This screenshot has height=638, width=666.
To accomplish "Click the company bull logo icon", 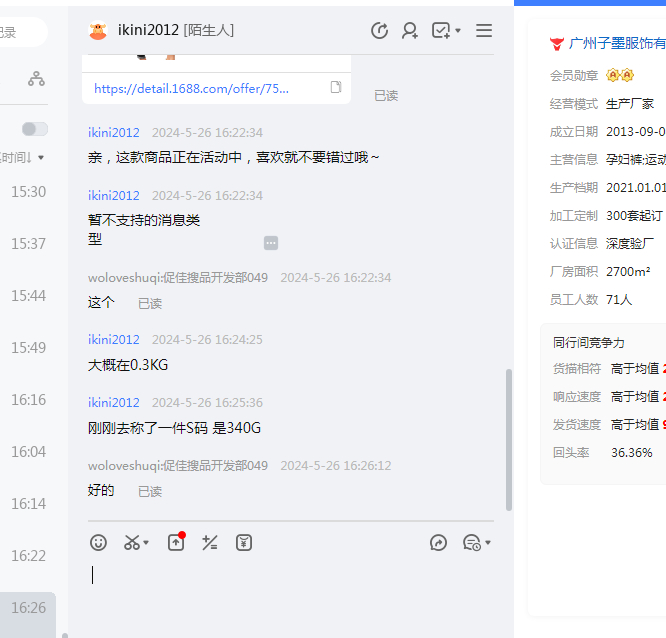I will point(556,43).
